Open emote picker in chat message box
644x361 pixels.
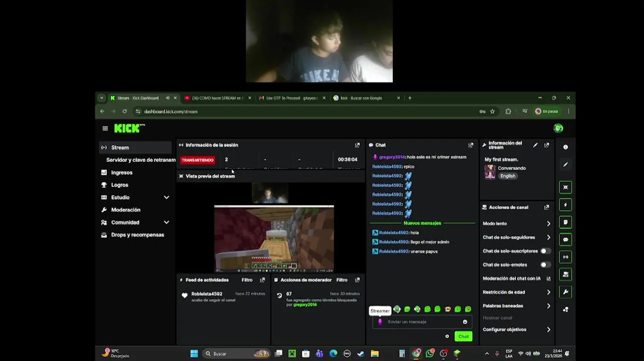pyautogui.click(x=465, y=322)
